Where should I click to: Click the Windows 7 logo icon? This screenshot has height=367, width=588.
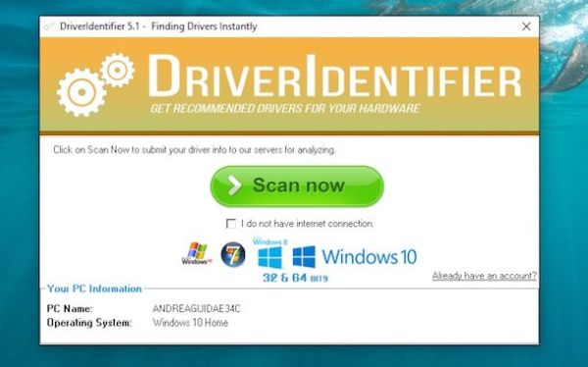tap(233, 254)
